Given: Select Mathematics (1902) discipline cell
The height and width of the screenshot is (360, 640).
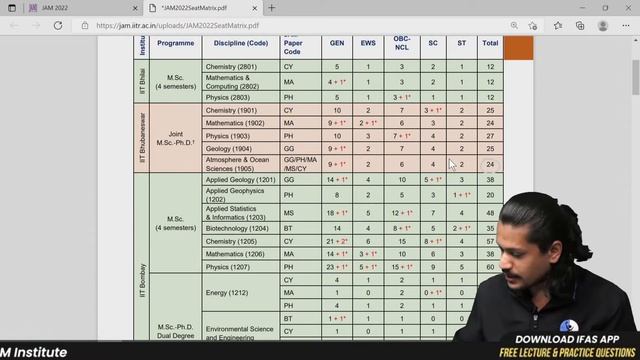Looking at the screenshot, I should click(x=241, y=123).
